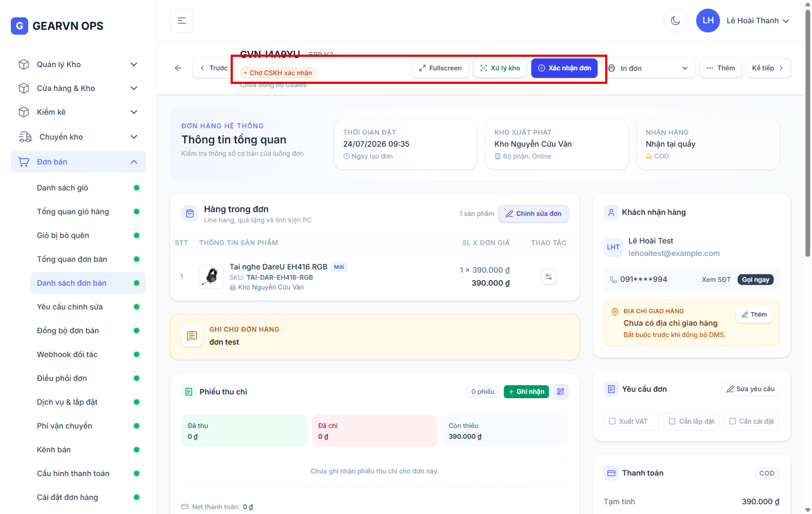
Task: Toggle dark mode moon icon
Action: (675, 21)
